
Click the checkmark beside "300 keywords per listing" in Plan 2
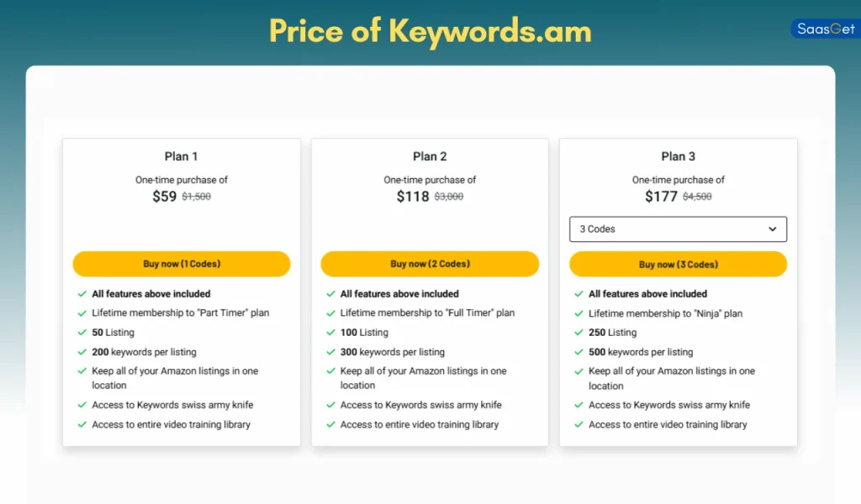click(x=330, y=352)
